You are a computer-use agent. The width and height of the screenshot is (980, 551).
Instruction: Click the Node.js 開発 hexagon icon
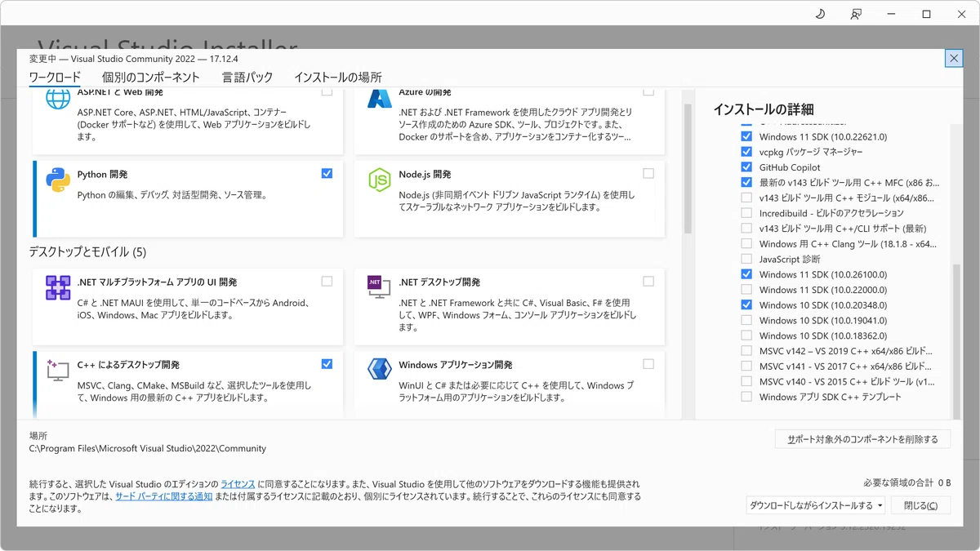[379, 179]
